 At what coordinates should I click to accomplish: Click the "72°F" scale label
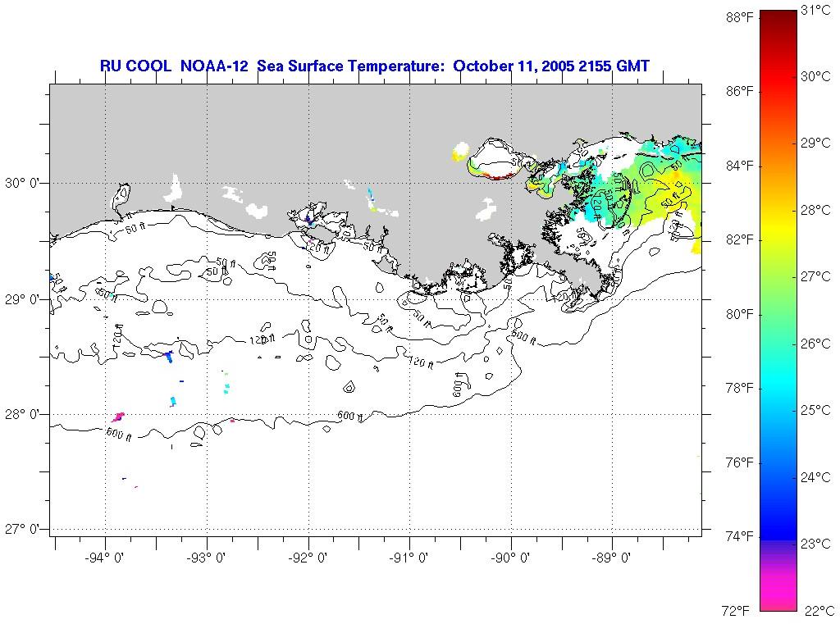[x=736, y=610]
